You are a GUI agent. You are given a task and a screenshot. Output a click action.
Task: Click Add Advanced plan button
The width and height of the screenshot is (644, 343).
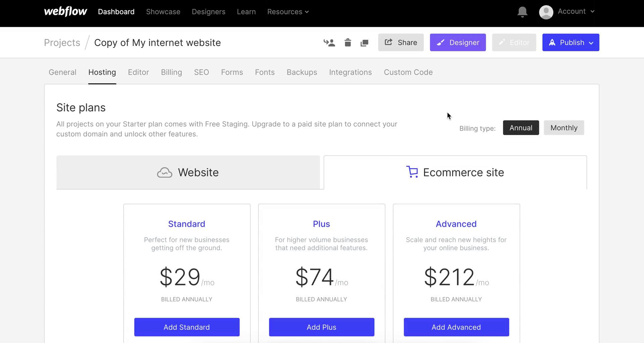[x=456, y=327]
